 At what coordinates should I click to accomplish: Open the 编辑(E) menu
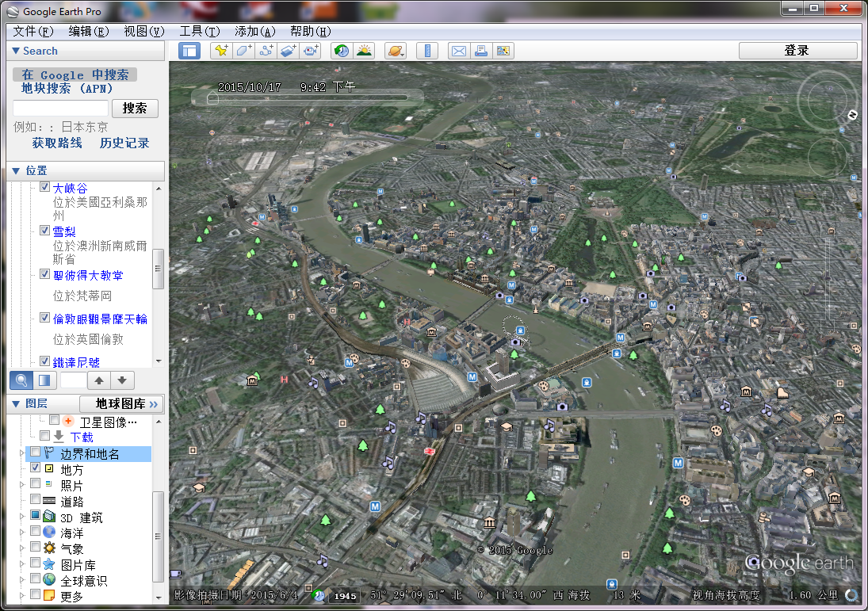click(89, 32)
